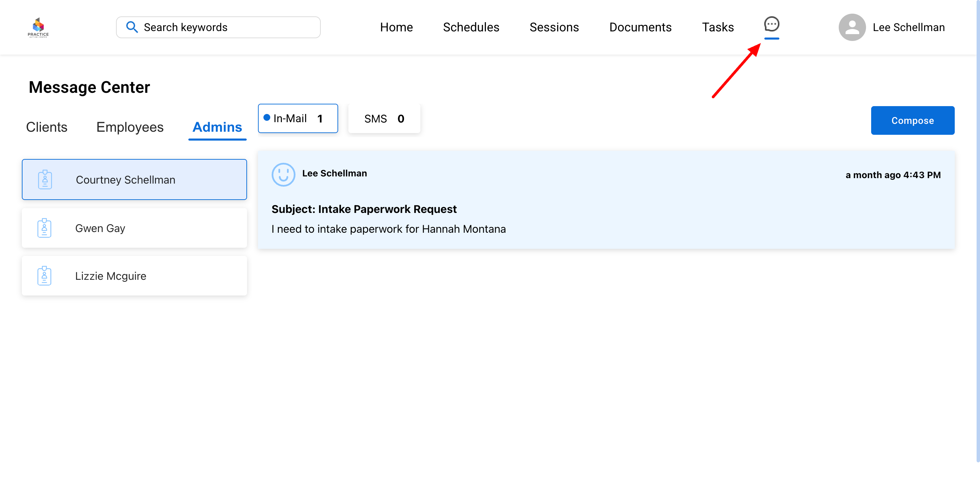This screenshot has width=980, height=490.
Task: Click the search magnifier icon
Action: tap(132, 27)
